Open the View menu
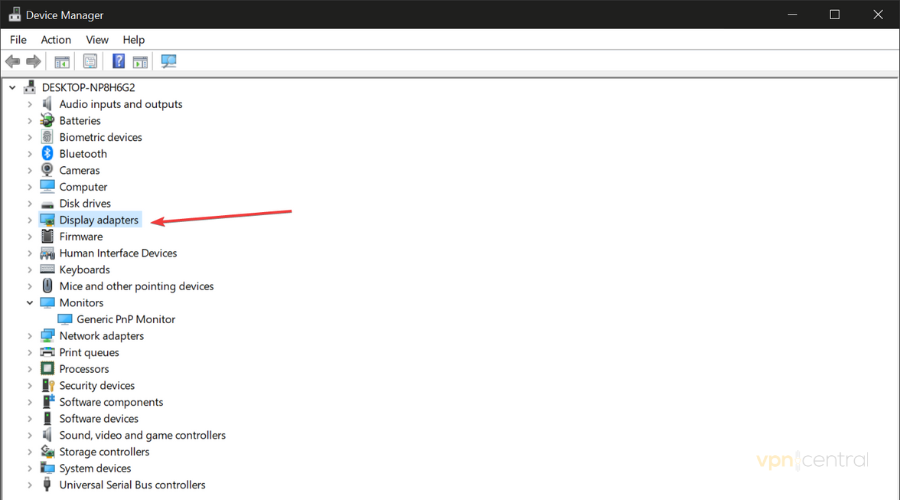Viewport: 900px width, 500px height. (97, 40)
